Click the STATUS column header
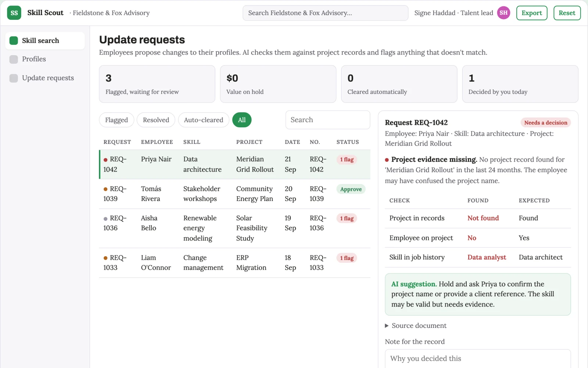 tap(348, 142)
